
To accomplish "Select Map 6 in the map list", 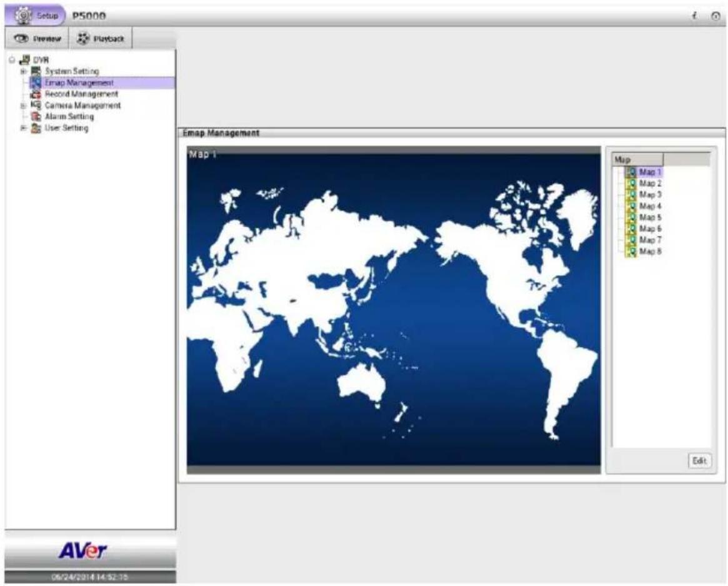I will 650,229.
